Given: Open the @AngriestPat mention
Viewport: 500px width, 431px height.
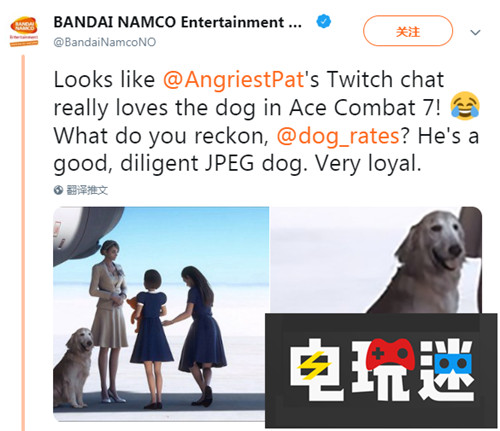Looking at the screenshot, I should (233, 80).
